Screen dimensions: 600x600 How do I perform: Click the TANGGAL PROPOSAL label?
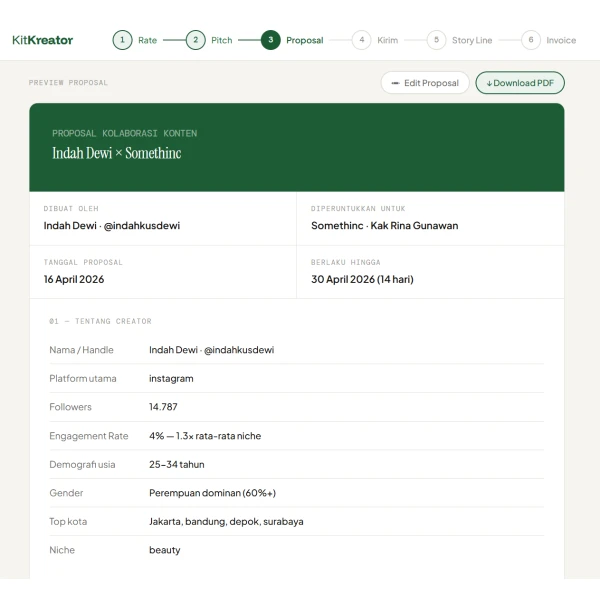[x=83, y=262]
